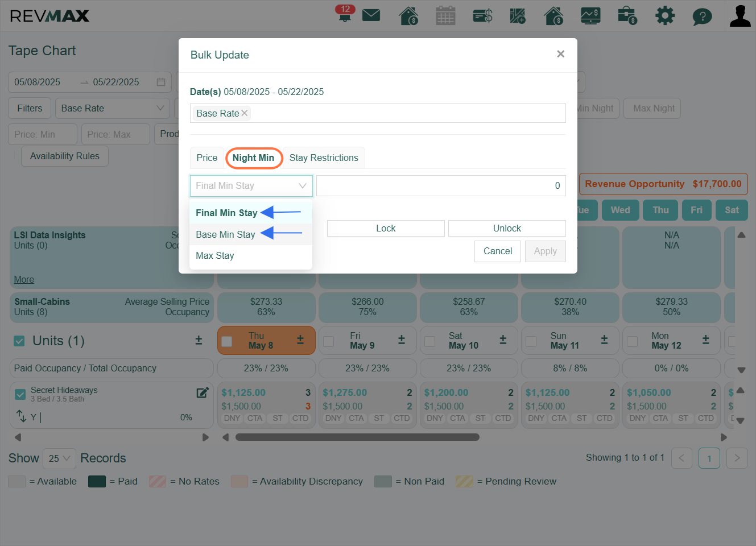This screenshot has height=546, width=756.
Task: Click plus-minus icon next to Units (1)
Action: (199, 340)
